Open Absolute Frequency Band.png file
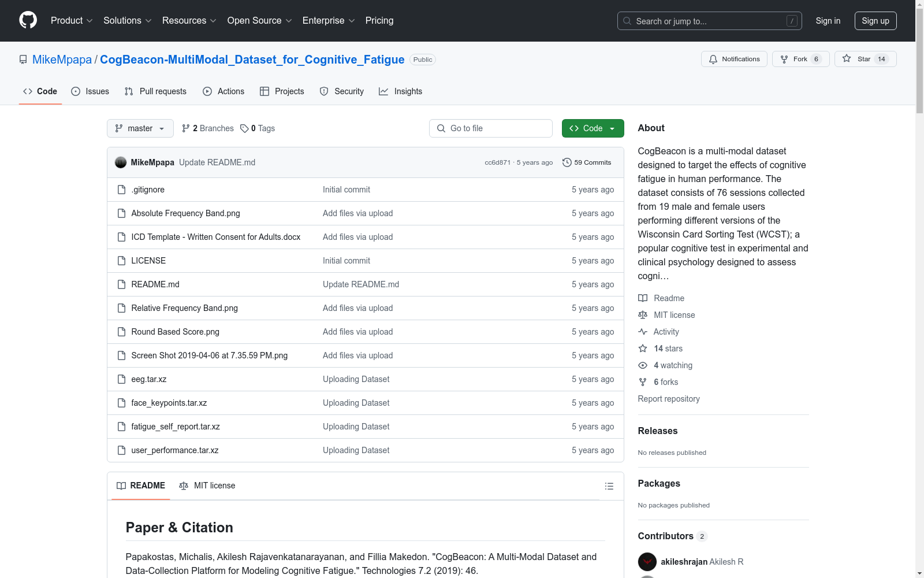924x578 pixels. point(185,213)
